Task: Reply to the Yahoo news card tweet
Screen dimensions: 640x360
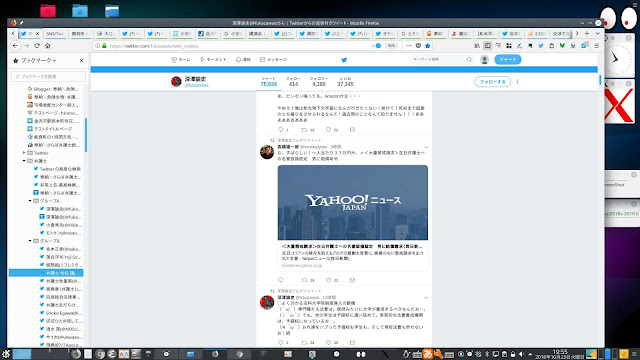Action: pos(280,280)
